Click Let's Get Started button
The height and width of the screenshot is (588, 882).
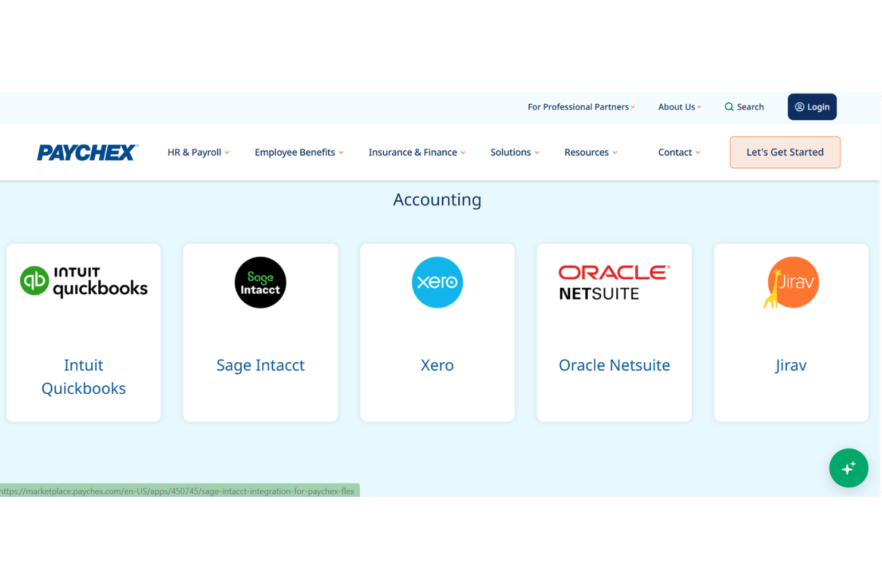point(785,153)
